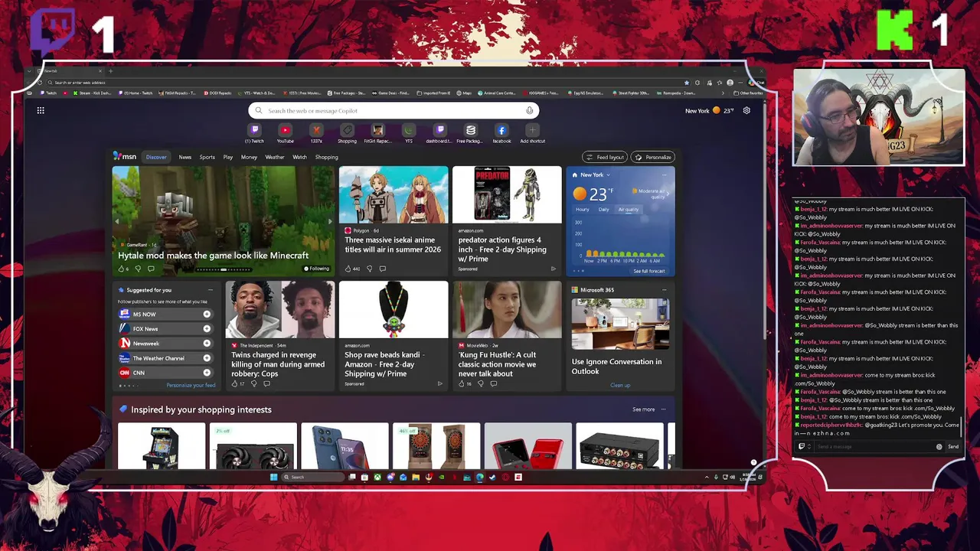Show hidden system tray icons

click(x=707, y=477)
